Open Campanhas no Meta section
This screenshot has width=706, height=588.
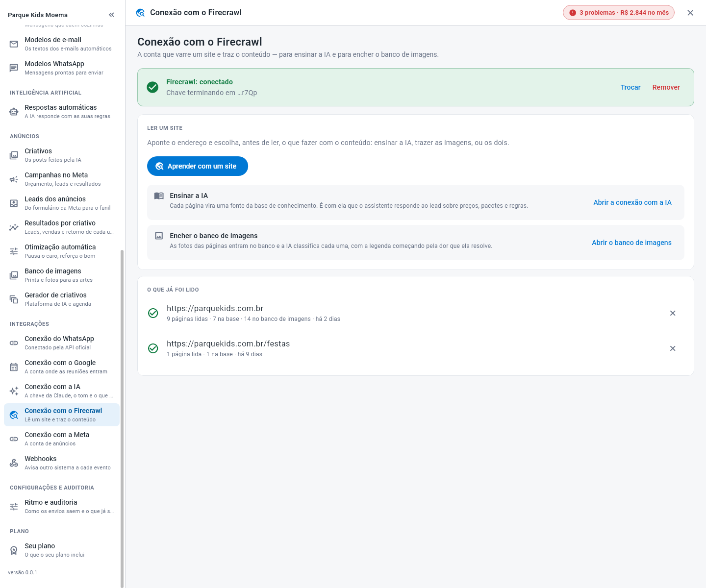point(62,179)
